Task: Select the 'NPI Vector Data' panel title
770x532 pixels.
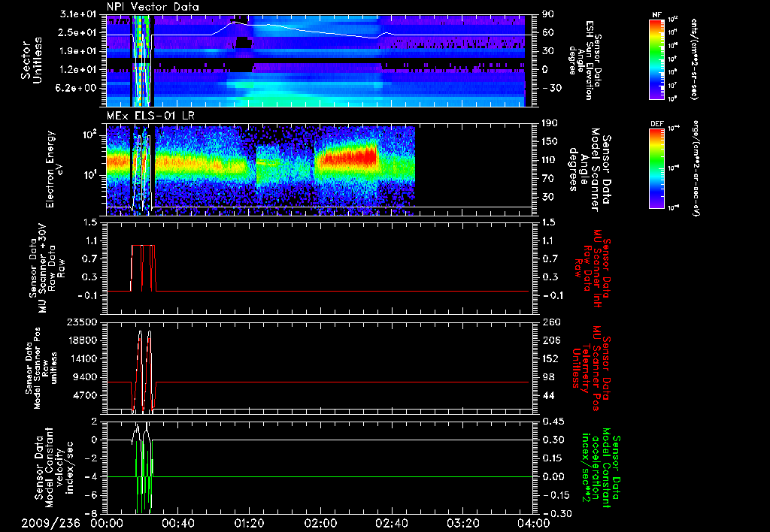Action: pos(153,7)
